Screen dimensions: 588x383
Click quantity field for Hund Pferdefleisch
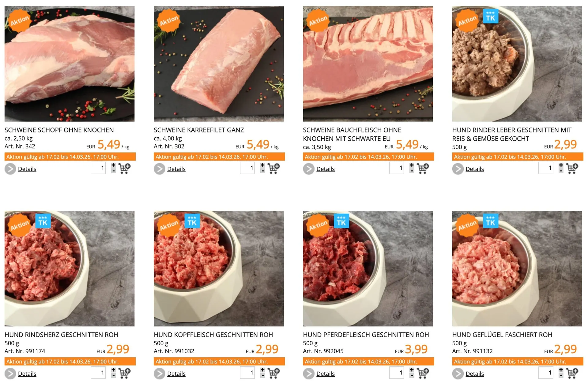pyautogui.click(x=397, y=373)
